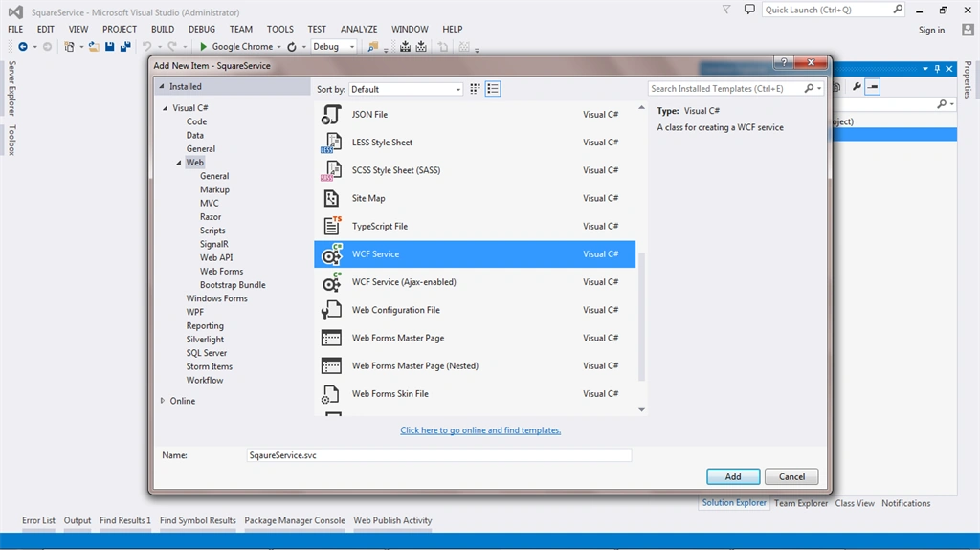
Task: Switch templates to list view
Action: point(493,89)
